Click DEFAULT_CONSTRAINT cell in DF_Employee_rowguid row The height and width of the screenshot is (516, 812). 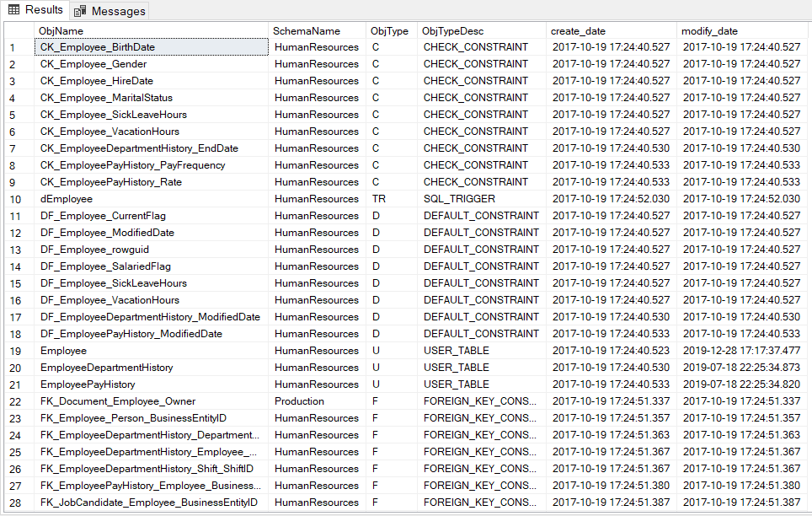coord(482,250)
